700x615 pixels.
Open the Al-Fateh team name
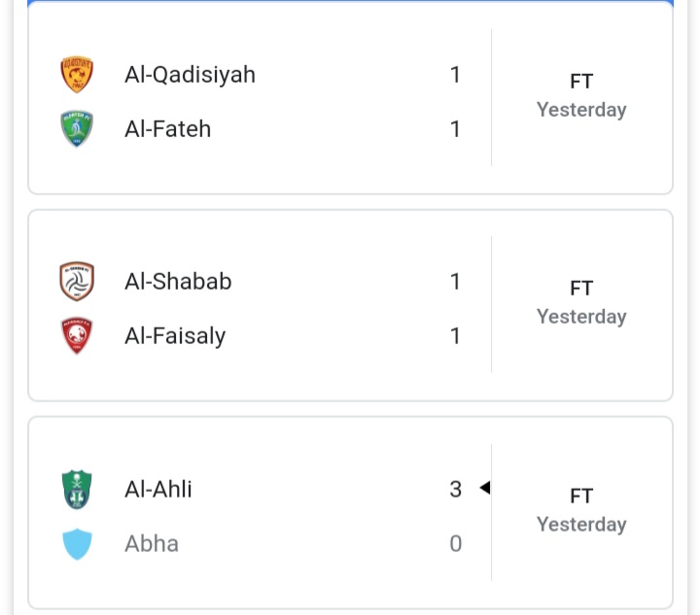point(167,129)
